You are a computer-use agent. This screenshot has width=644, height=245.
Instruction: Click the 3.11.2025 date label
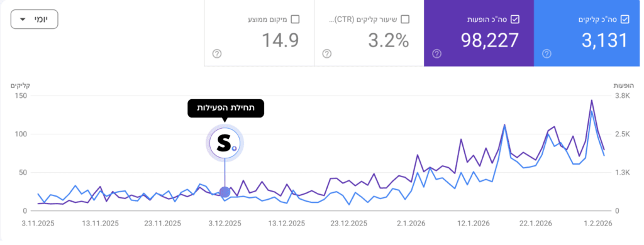(38, 224)
